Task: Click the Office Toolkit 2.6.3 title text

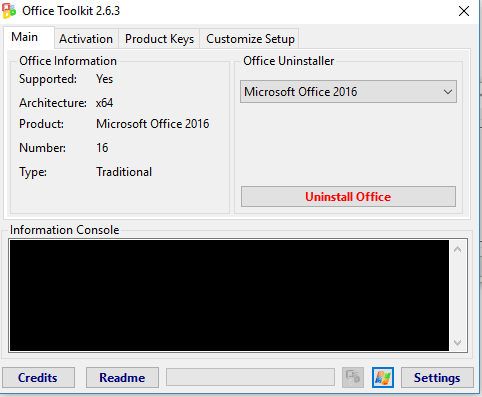Action: (71, 11)
